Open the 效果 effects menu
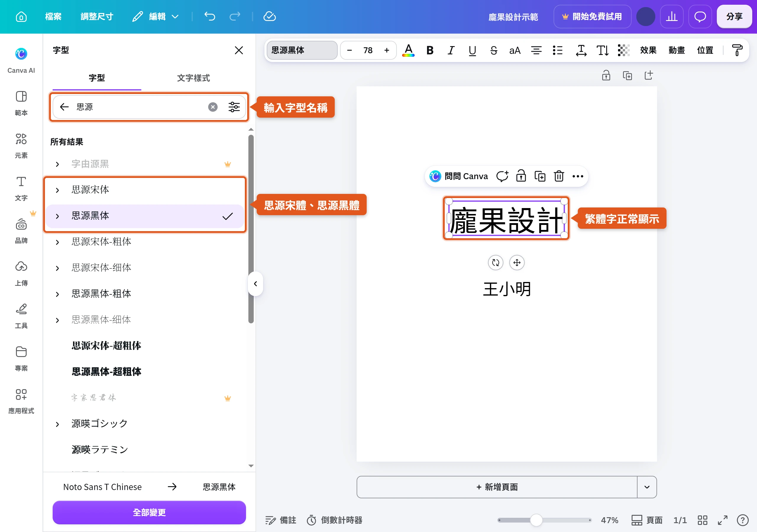The width and height of the screenshot is (757, 532). pyautogui.click(x=648, y=50)
